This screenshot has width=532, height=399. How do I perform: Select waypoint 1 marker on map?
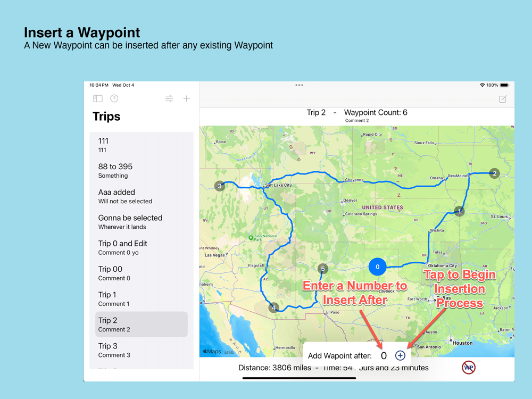459,211
